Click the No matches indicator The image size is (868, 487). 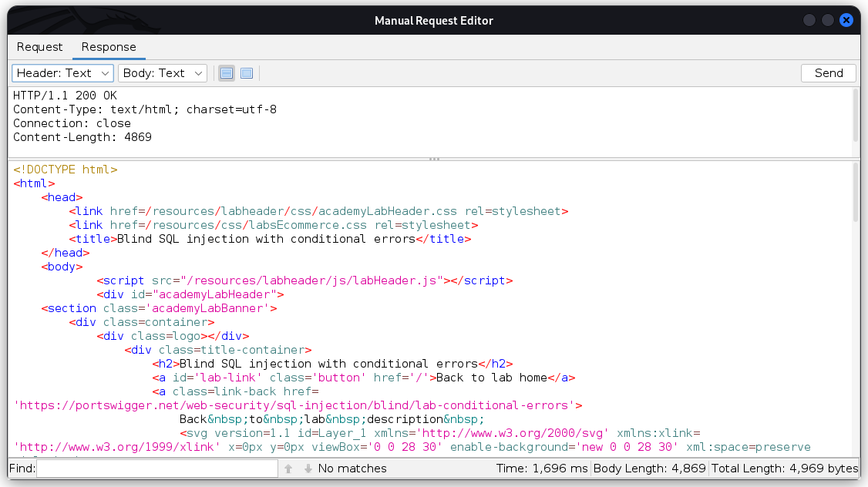[x=352, y=468]
